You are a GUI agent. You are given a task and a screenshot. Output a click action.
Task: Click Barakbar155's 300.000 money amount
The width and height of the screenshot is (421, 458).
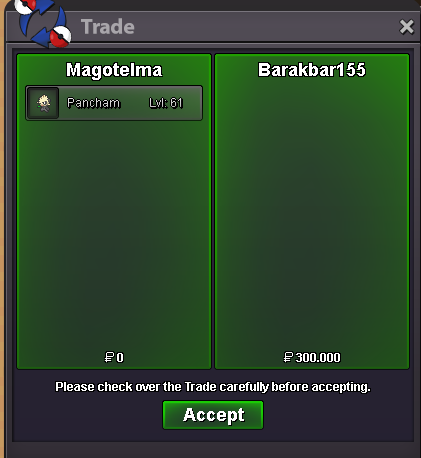click(x=318, y=358)
